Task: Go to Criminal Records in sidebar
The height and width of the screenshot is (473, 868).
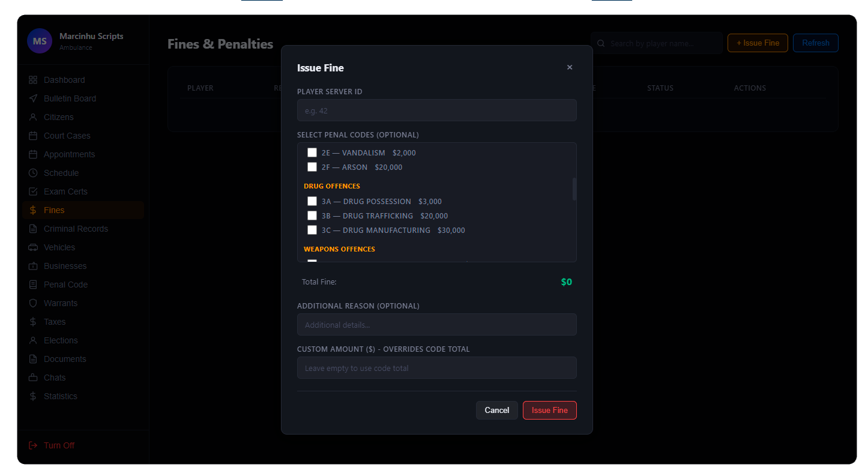Action: (76, 229)
